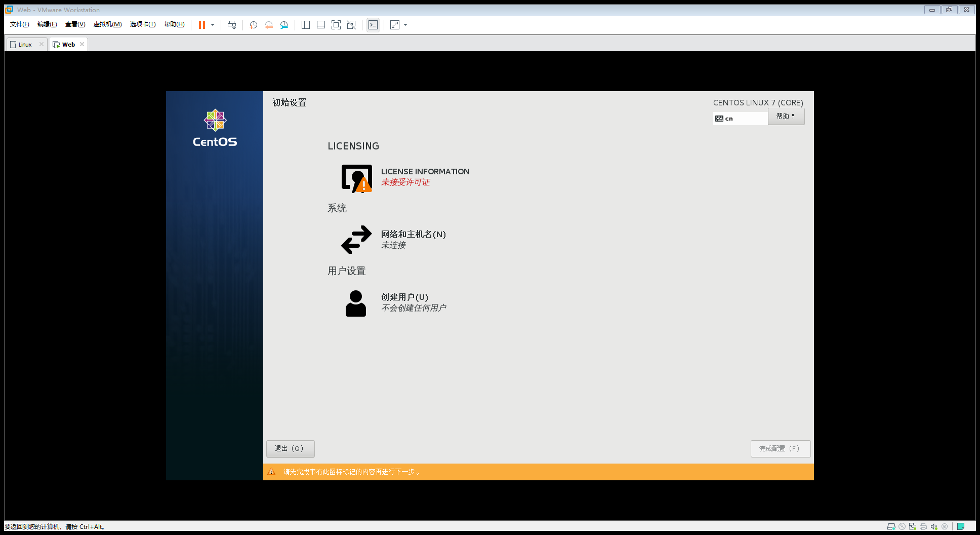This screenshot has width=980, height=535.
Task: Click the network adapter status icon
Action: (x=913, y=526)
